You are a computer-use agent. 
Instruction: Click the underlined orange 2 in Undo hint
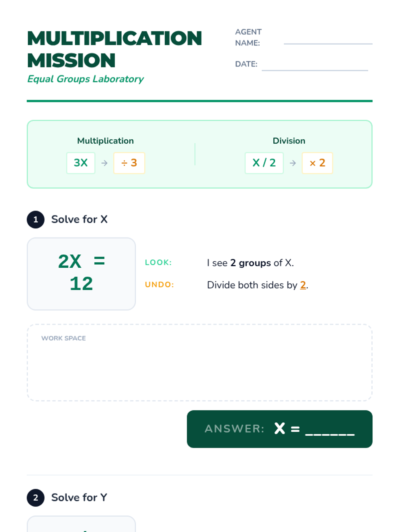[x=303, y=285]
